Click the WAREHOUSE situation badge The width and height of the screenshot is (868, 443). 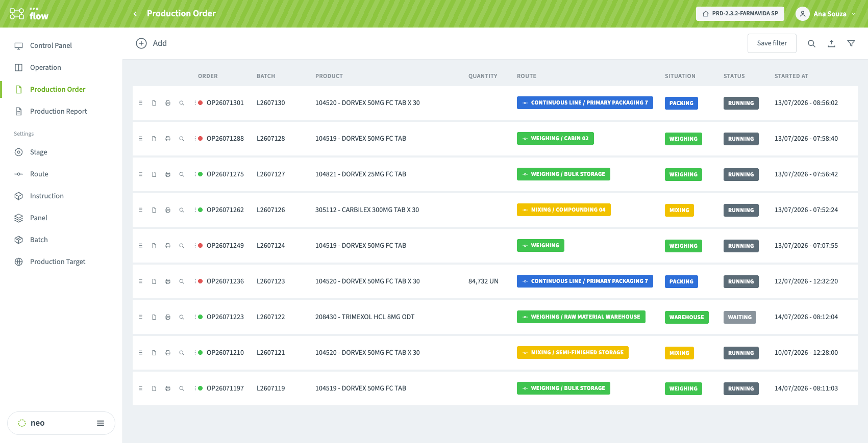[x=686, y=317]
